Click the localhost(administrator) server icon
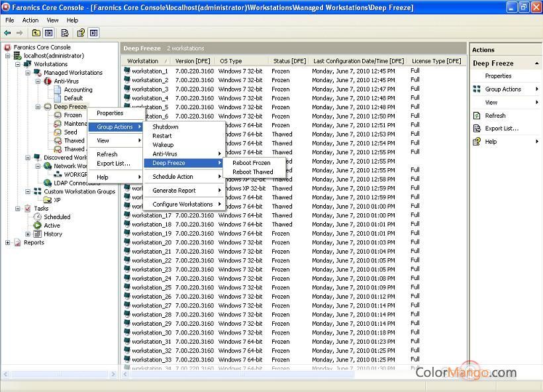Screen dimensions: 543x392 pyautogui.click(x=18, y=56)
